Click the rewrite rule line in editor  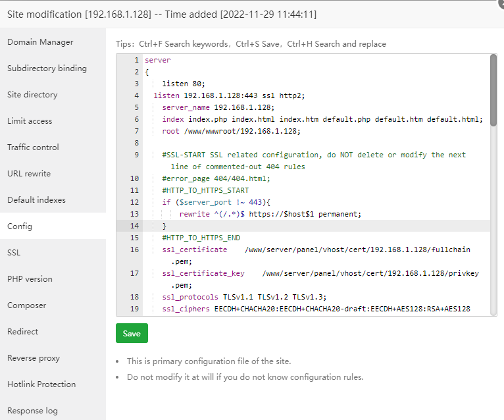[270, 214]
